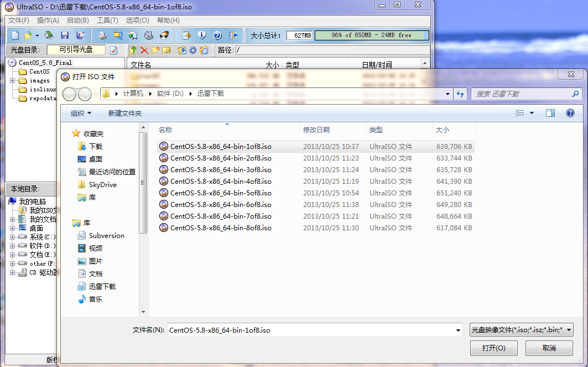588x367 pixels.
Task: Click the refresh button beside address bar
Action: (460, 94)
